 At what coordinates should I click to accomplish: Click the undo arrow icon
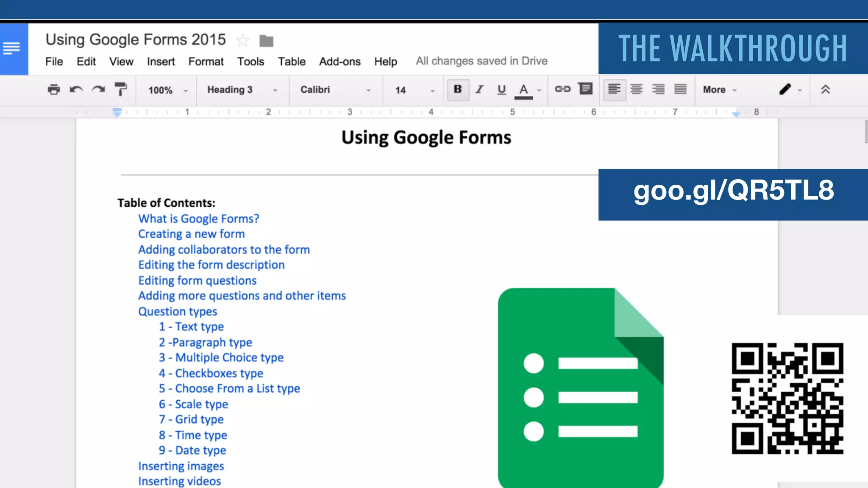coord(76,89)
